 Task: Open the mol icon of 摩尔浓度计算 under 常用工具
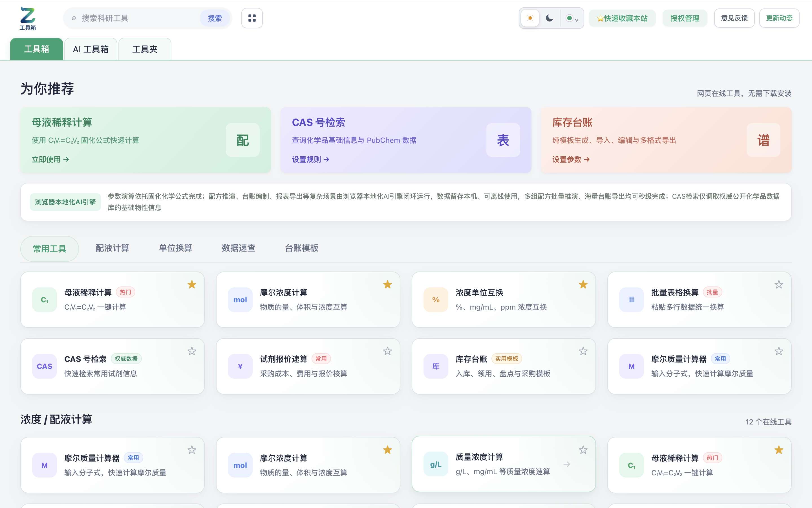(240, 300)
